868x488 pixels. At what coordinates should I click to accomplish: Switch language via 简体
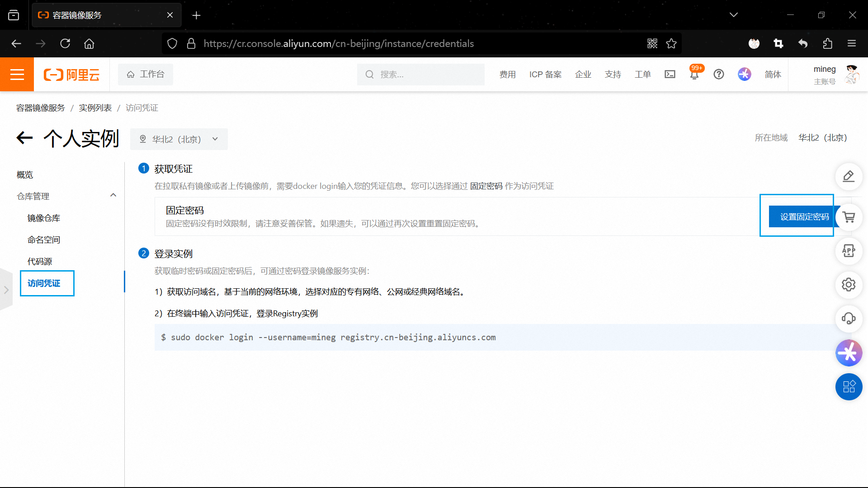(773, 74)
